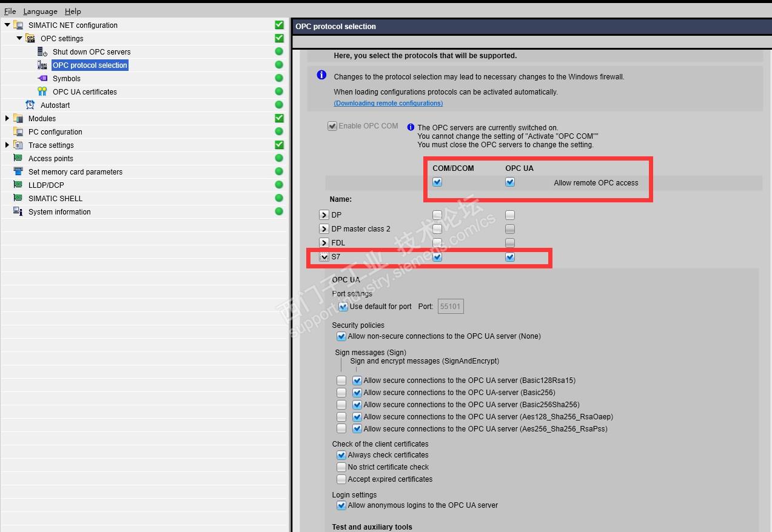Click the LLDP/DCP icon
The width and height of the screenshot is (772, 532).
pos(18,185)
